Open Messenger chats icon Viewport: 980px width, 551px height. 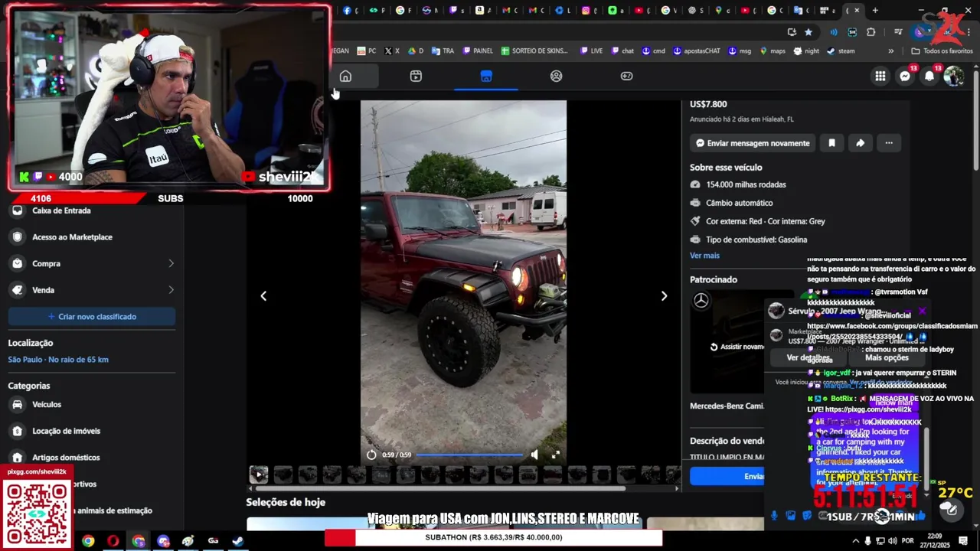point(905,76)
